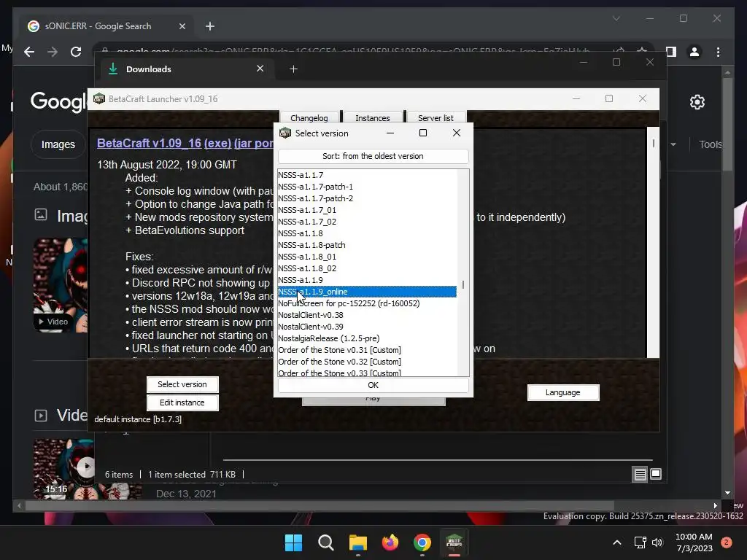Select NSSS-a1.1.7 in version list
The height and width of the screenshot is (560, 747).
pos(367,175)
